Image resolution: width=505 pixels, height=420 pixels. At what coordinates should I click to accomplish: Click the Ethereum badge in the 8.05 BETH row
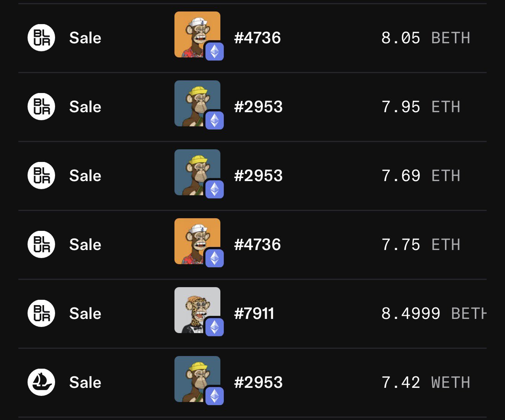[x=214, y=51]
